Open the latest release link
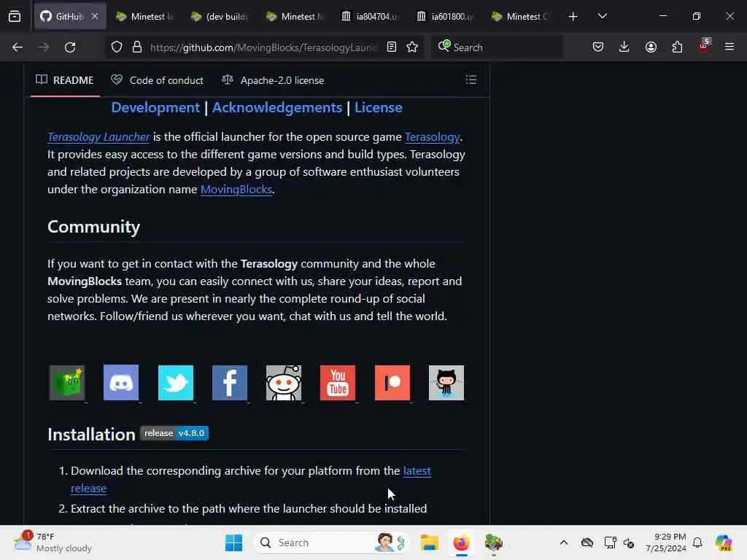Screen dimensions: 747x560 417,471
